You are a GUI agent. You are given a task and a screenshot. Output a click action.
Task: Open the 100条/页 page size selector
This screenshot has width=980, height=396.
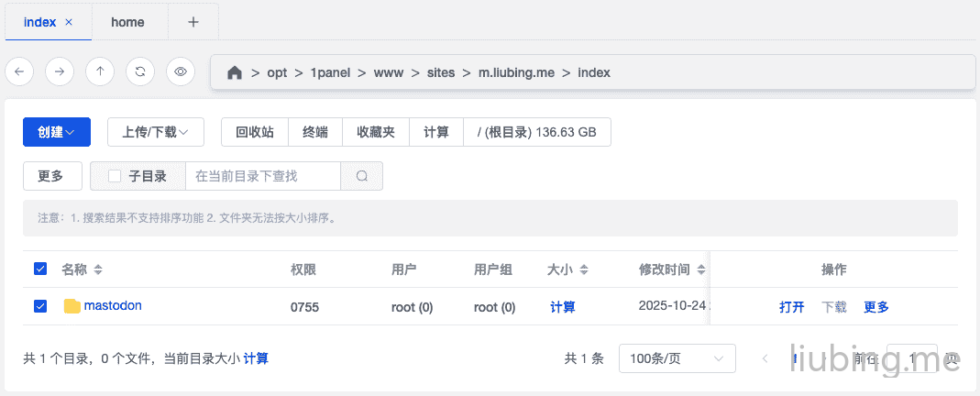[x=677, y=358]
